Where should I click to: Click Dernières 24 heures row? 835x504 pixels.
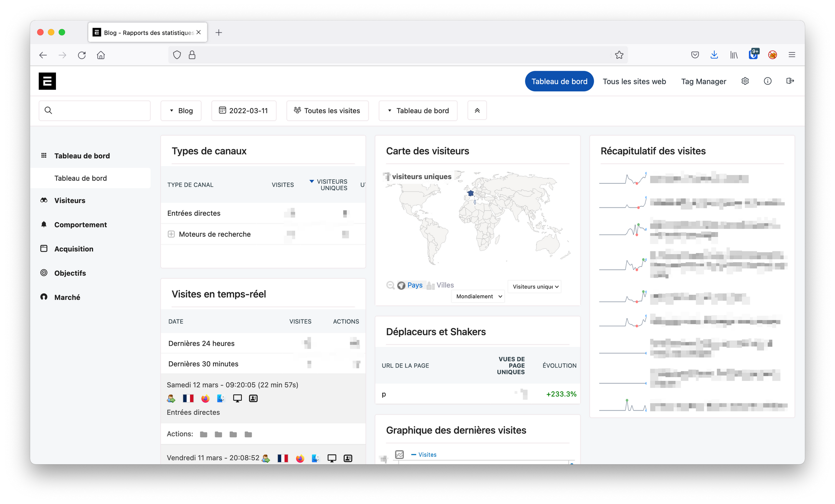[263, 343]
